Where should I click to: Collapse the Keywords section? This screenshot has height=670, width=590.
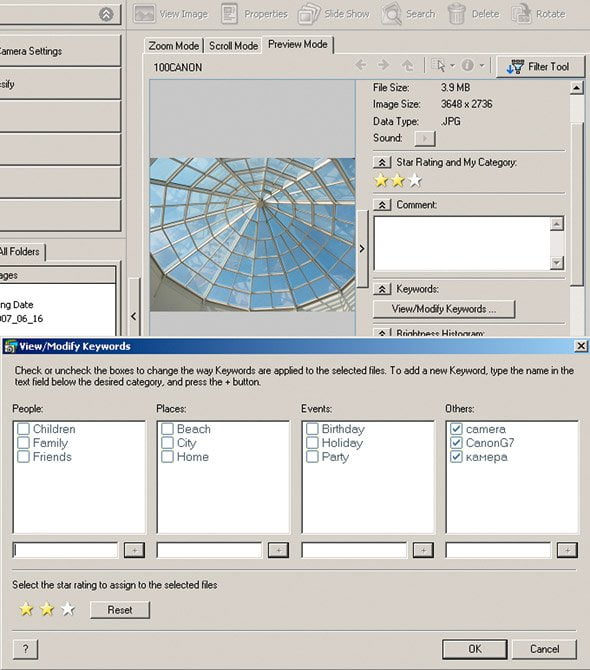point(382,289)
